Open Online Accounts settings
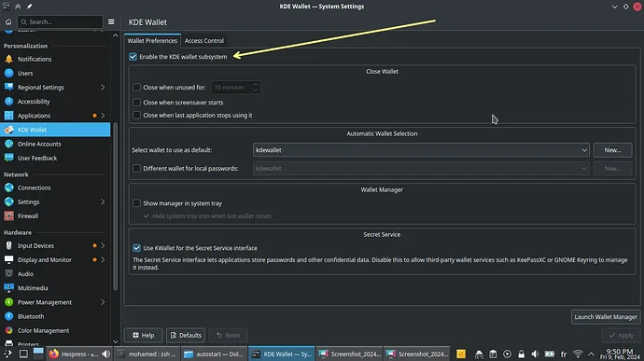 55,144
